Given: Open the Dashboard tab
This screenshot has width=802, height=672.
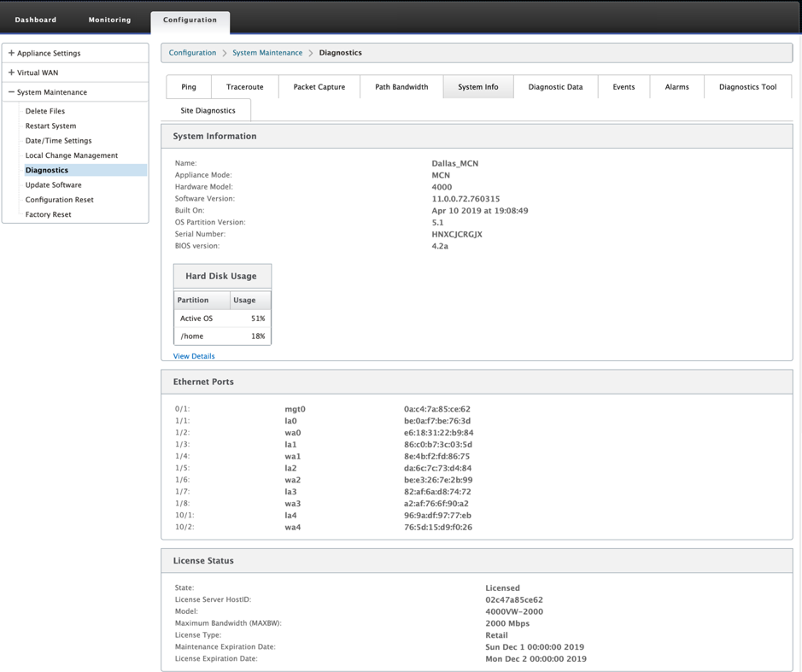Looking at the screenshot, I should point(36,20).
